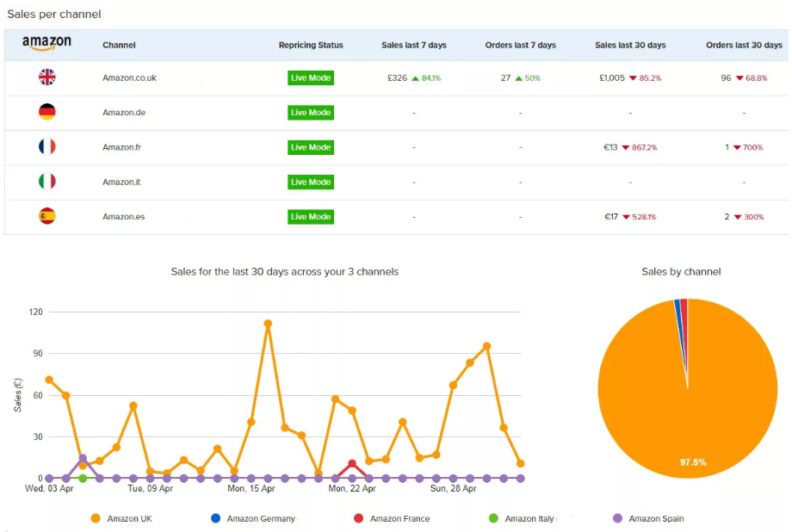
Task: Click red down arrow beside 528.1%
Action: [626, 217]
